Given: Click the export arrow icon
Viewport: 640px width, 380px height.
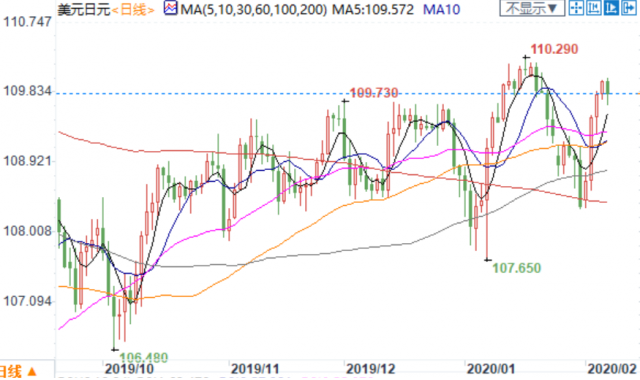Looking at the screenshot, I should tap(629, 8).
